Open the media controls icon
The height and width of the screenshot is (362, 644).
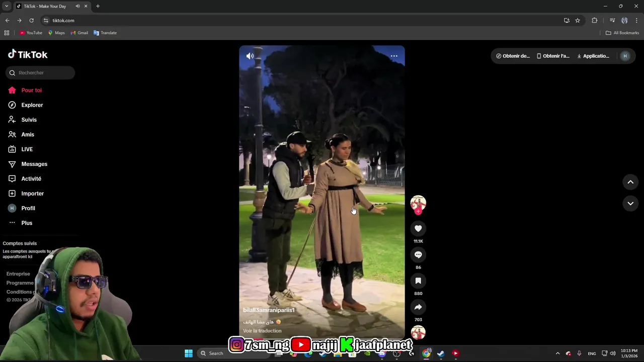click(x=612, y=21)
